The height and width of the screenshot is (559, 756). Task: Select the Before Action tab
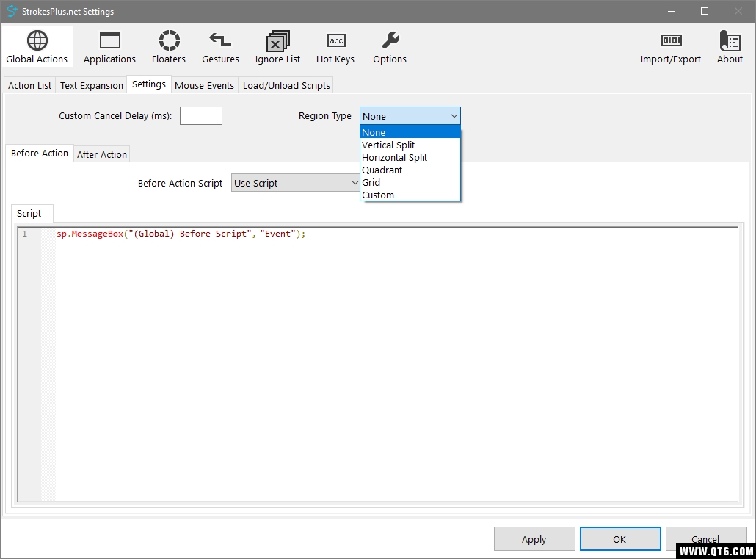point(40,153)
